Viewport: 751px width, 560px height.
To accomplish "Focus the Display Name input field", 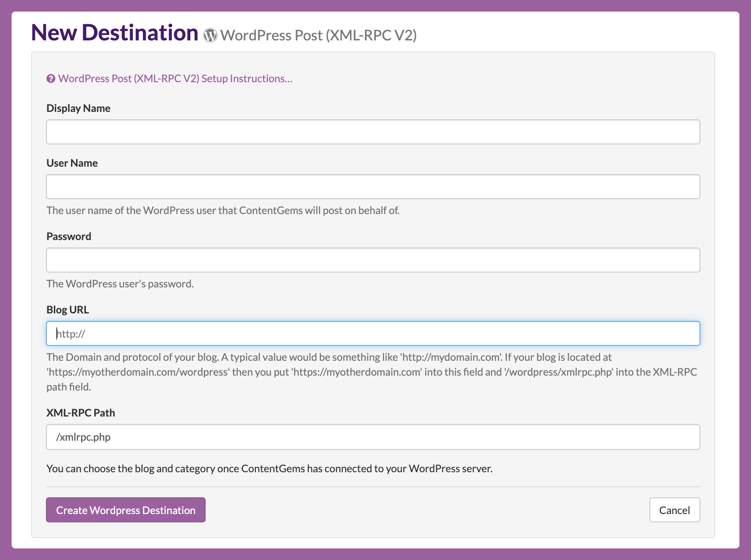I will pyautogui.click(x=373, y=132).
